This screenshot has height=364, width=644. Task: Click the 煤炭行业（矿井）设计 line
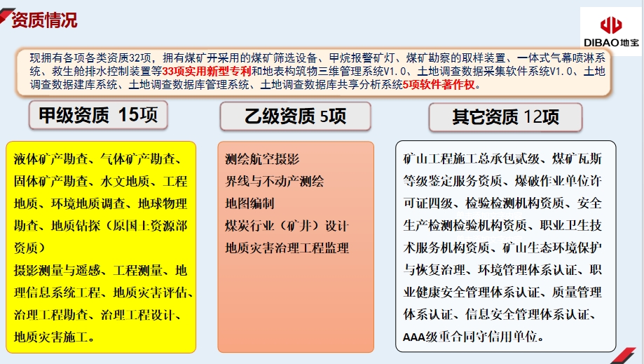pos(286,226)
